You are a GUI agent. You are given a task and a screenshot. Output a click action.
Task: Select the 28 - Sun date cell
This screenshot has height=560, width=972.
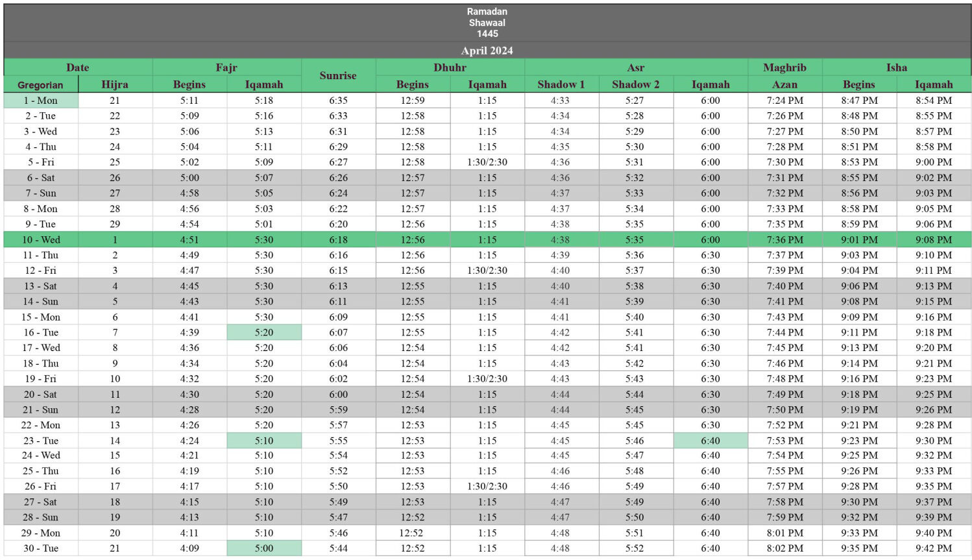coord(41,517)
